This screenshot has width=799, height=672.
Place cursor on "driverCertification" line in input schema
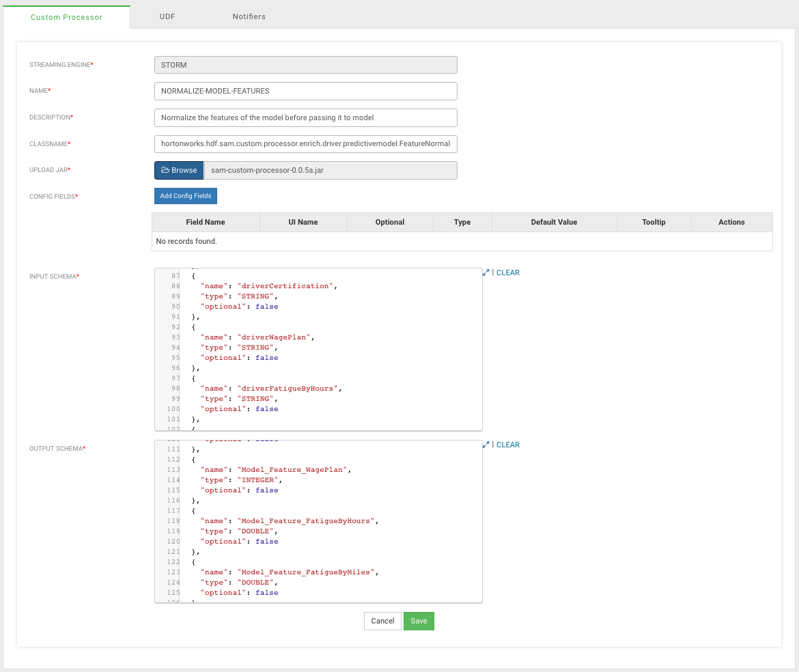pyautogui.click(x=269, y=286)
